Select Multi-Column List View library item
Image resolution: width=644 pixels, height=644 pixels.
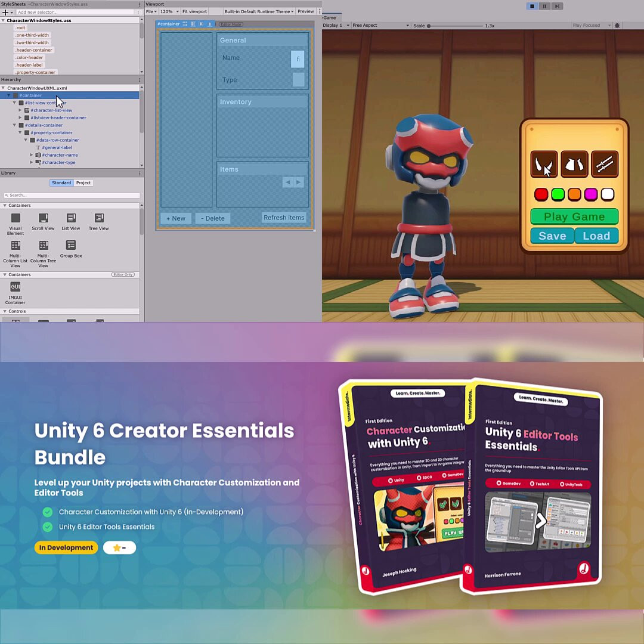(16, 254)
